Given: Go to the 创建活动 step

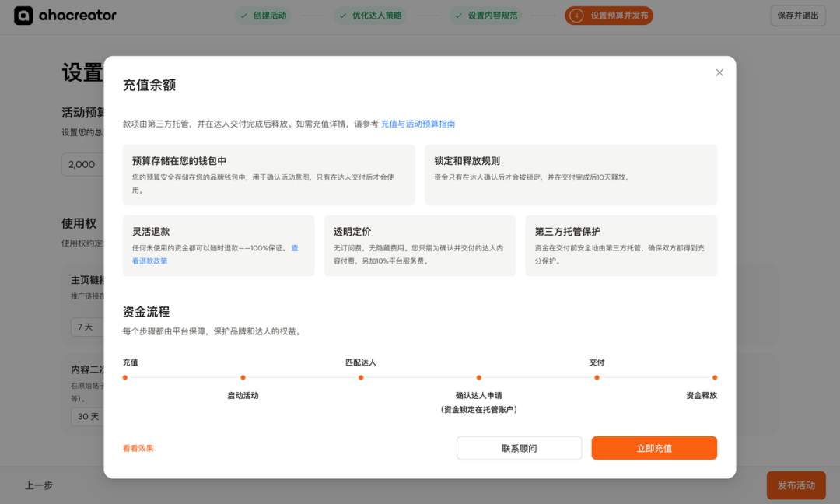Looking at the screenshot, I should coord(263,16).
